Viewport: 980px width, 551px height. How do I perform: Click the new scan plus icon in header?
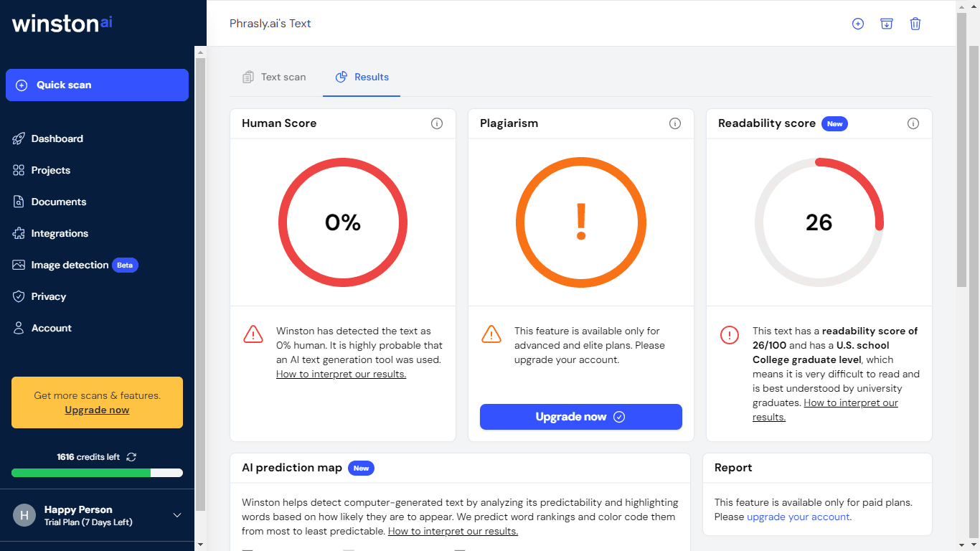tap(857, 24)
